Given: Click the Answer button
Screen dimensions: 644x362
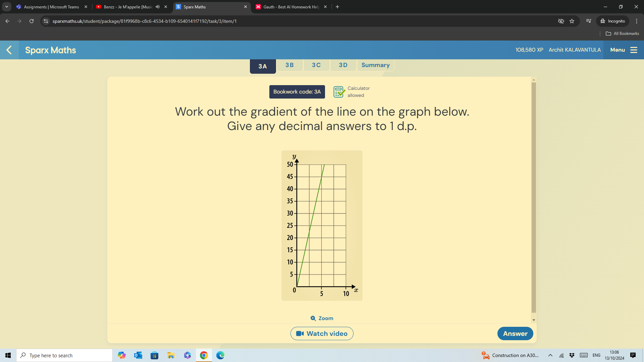Looking at the screenshot, I should pyautogui.click(x=515, y=333).
